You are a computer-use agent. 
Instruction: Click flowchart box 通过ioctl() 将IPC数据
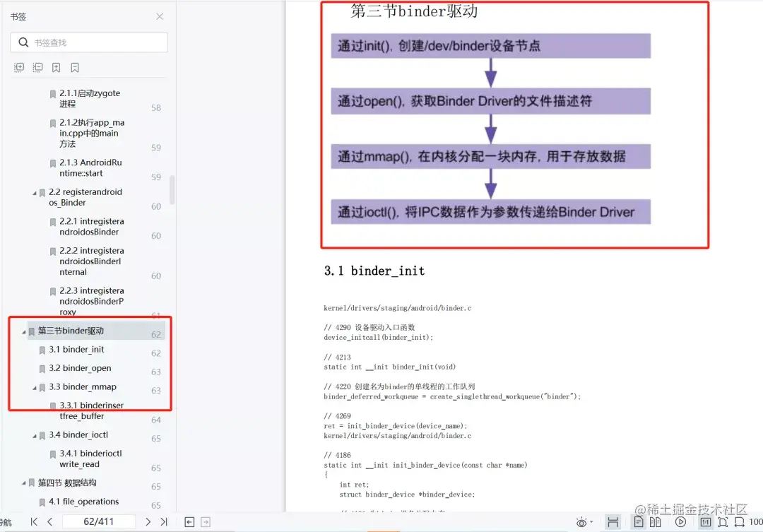point(490,212)
